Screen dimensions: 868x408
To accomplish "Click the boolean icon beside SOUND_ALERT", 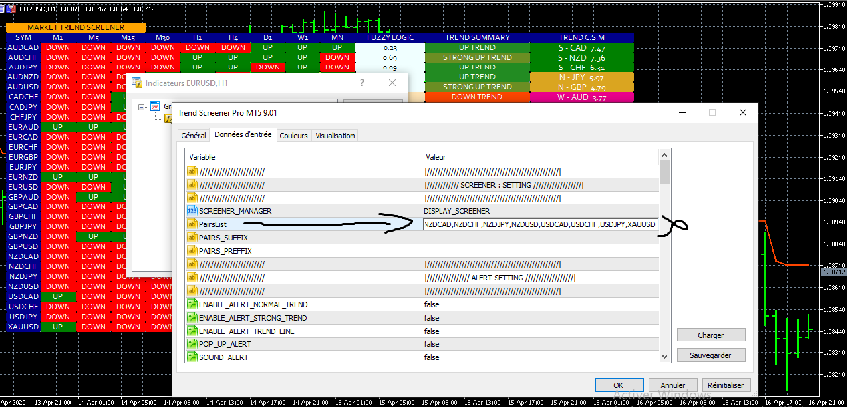I will tap(192, 357).
